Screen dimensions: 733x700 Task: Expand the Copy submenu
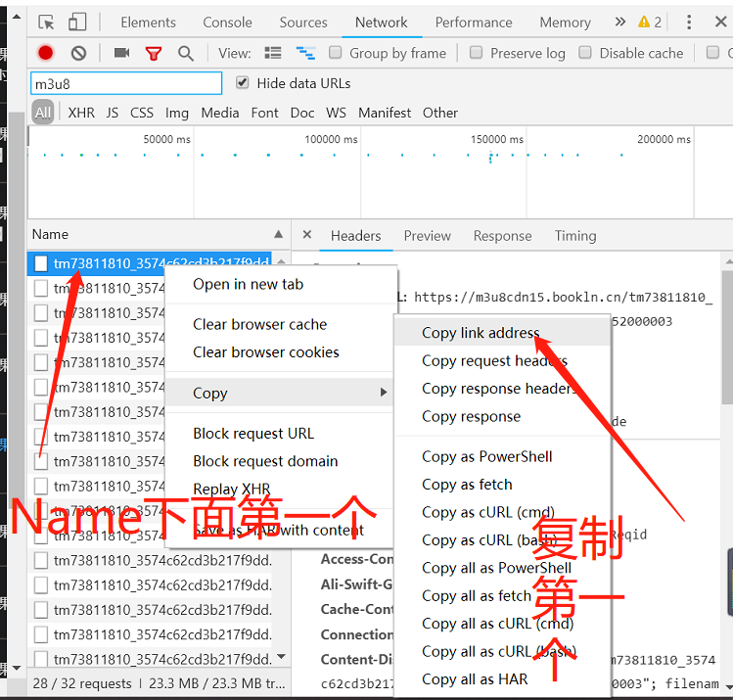tap(282, 393)
